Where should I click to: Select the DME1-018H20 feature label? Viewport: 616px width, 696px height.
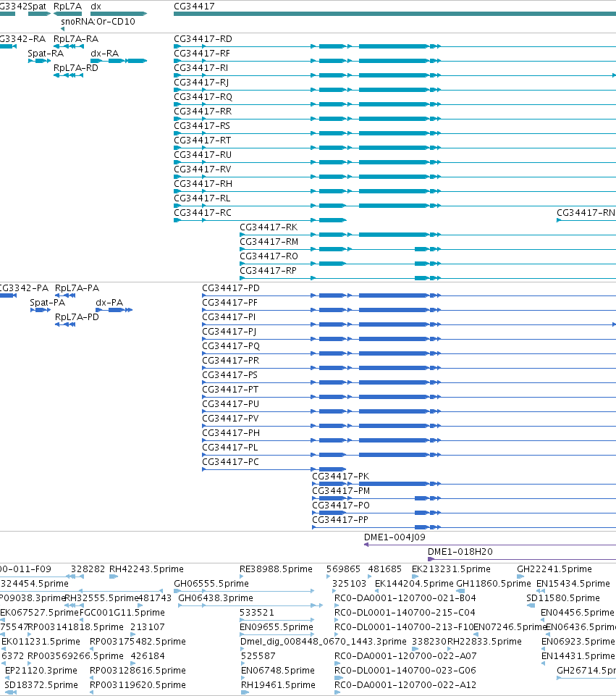tap(460, 552)
